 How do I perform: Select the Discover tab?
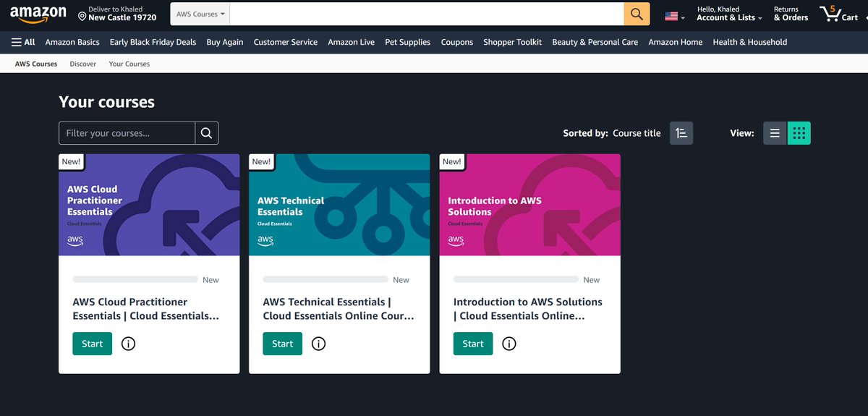coord(83,64)
